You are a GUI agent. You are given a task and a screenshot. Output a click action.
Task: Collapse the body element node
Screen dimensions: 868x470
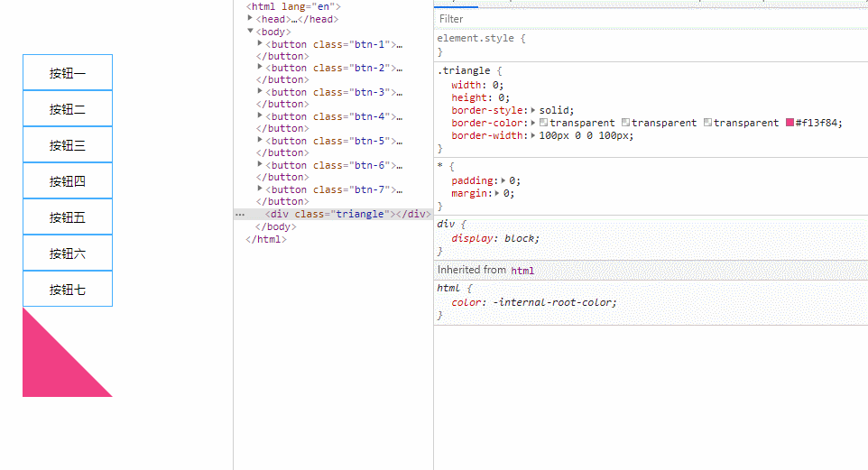point(250,32)
